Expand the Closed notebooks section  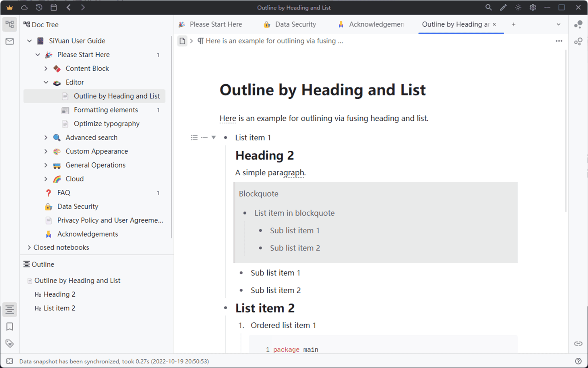click(29, 247)
